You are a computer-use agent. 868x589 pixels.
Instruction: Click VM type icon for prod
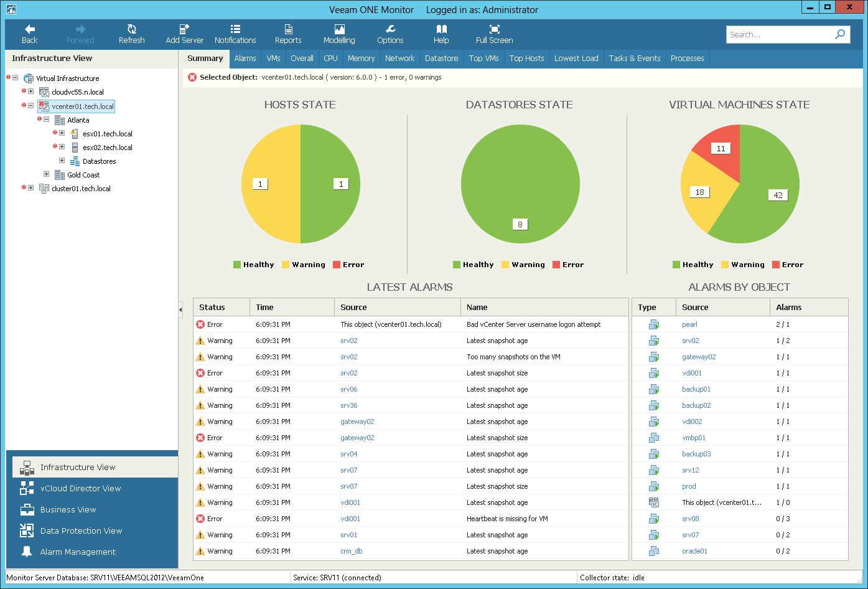point(654,486)
